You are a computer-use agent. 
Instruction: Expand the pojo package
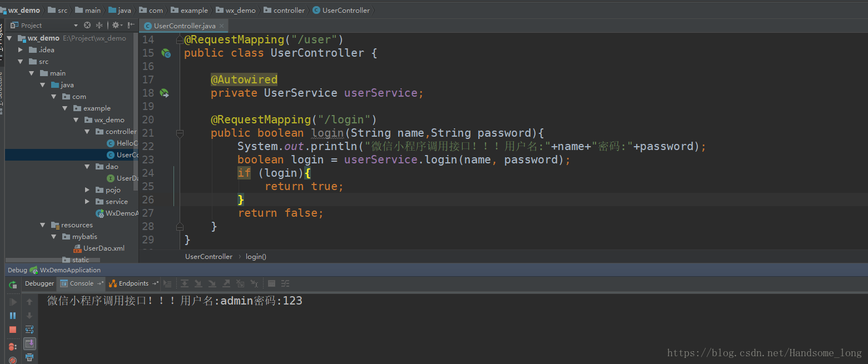pyautogui.click(x=87, y=190)
